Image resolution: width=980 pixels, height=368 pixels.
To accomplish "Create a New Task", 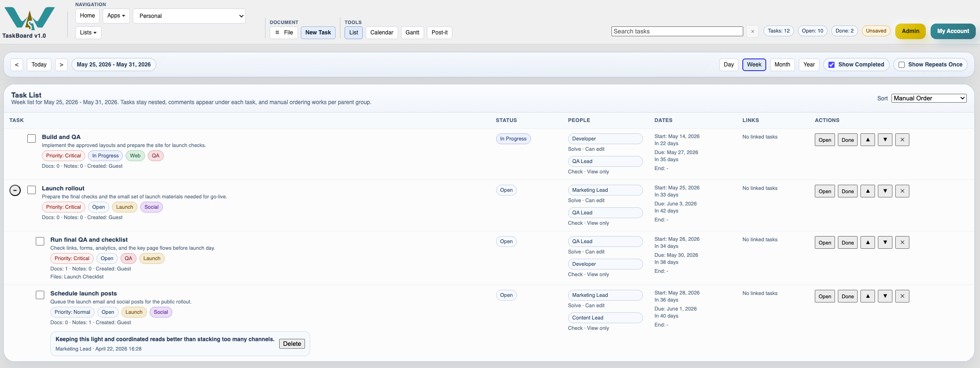I will (318, 33).
